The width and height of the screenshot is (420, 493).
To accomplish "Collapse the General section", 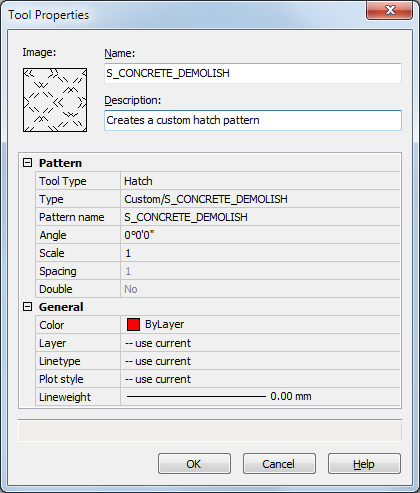I will (28, 307).
